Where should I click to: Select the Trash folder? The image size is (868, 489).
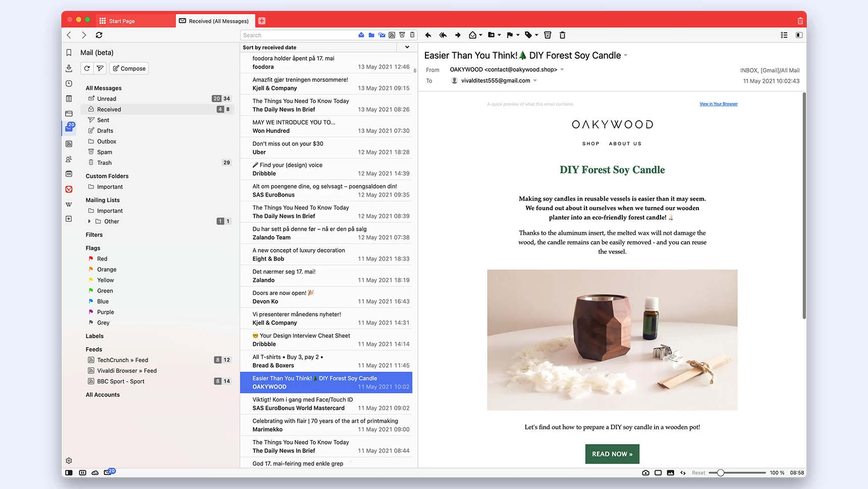tap(157, 163)
